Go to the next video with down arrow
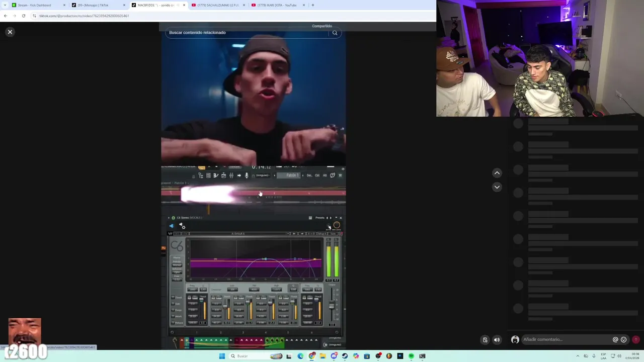This screenshot has height=362, width=644. [497, 187]
